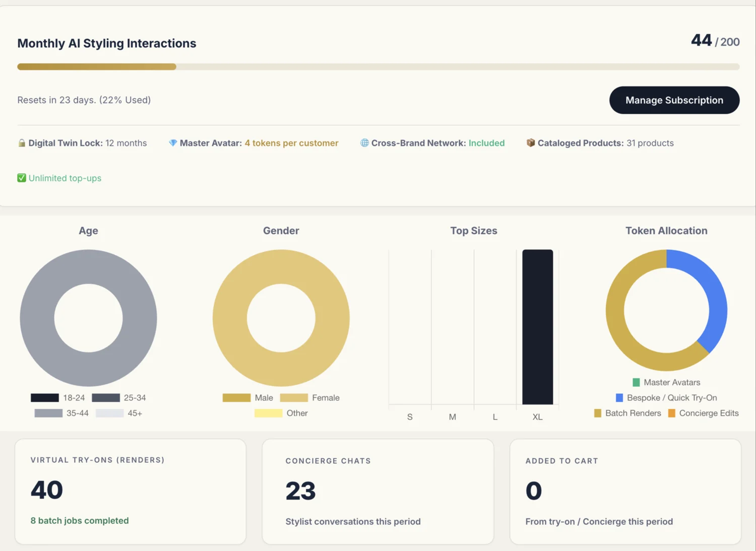Click the 'S' size axis label
The image size is (756, 551).
pyautogui.click(x=410, y=417)
